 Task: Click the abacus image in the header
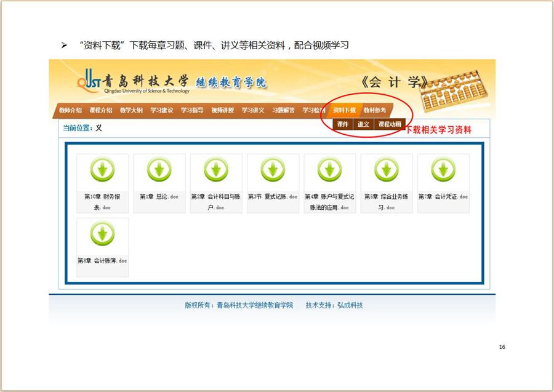pyautogui.click(x=453, y=93)
